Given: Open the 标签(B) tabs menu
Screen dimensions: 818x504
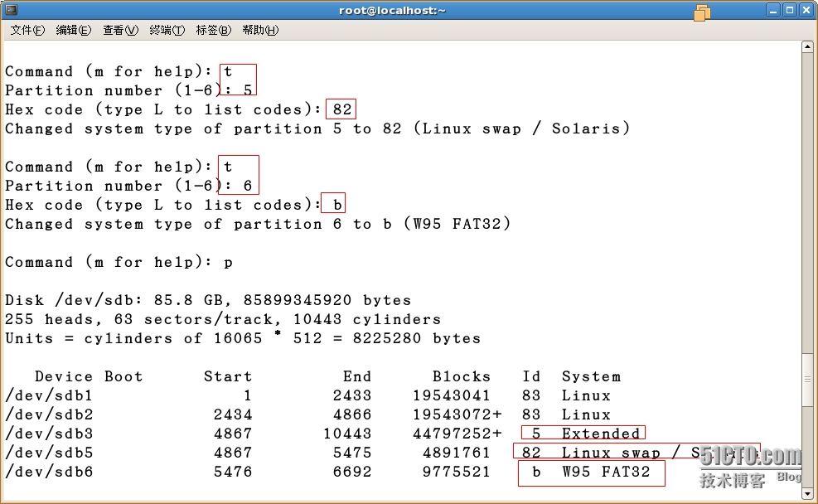Looking at the screenshot, I should pos(213,31).
